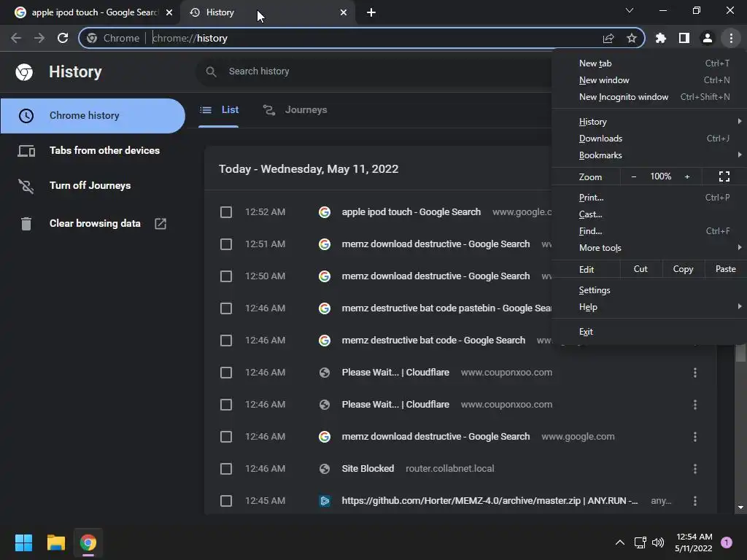Image resolution: width=747 pixels, height=560 pixels.
Task: Expand the Help submenu
Action: (x=649, y=307)
